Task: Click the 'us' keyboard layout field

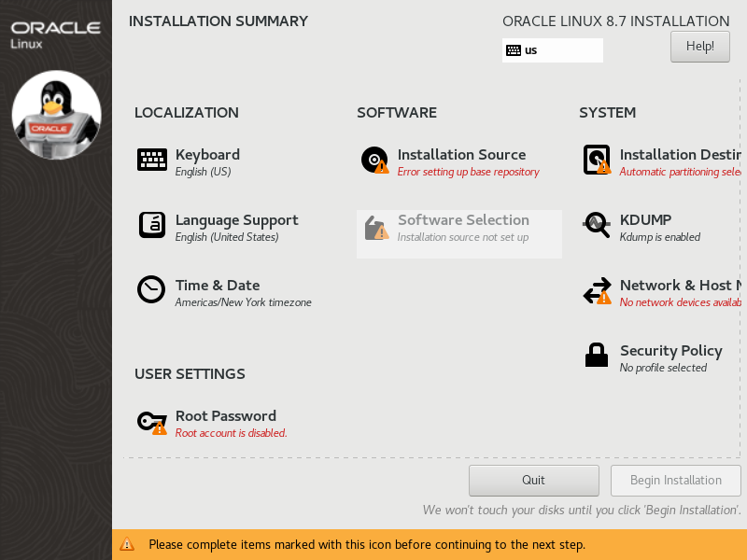Action: 552,50
